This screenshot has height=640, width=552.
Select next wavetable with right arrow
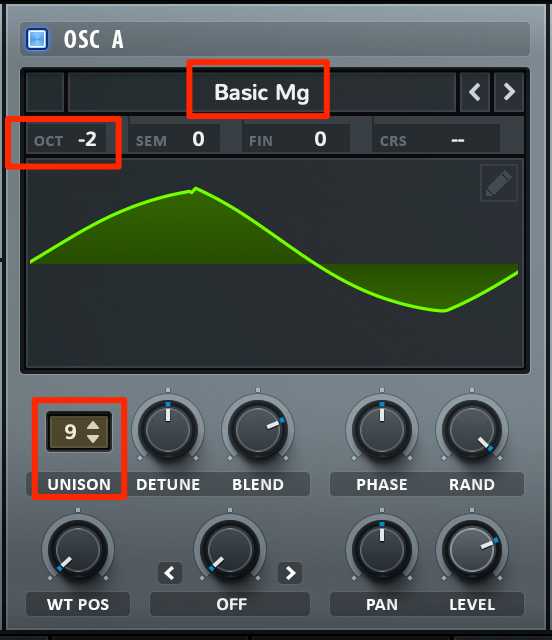click(x=509, y=92)
